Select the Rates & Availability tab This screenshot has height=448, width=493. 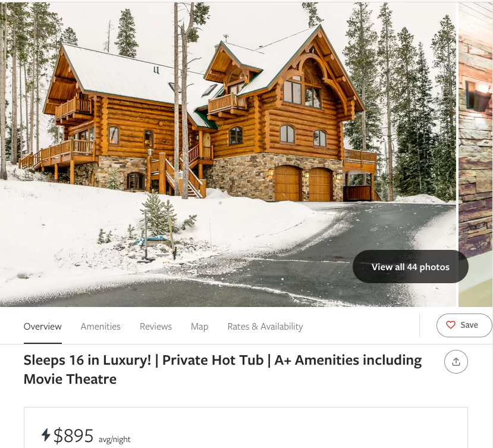(x=265, y=327)
